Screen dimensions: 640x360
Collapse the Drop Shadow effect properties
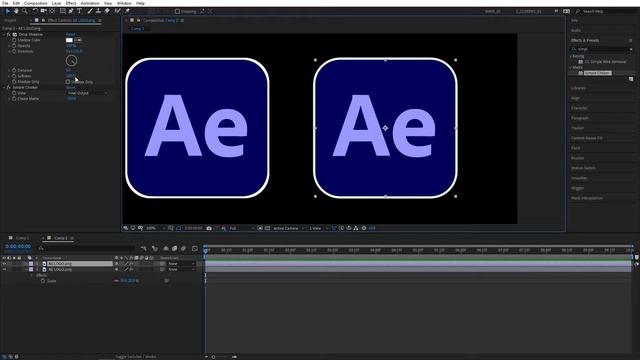point(4,34)
